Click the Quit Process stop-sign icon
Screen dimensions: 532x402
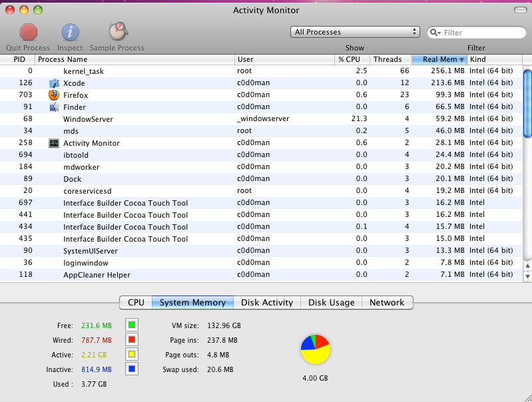(28, 32)
